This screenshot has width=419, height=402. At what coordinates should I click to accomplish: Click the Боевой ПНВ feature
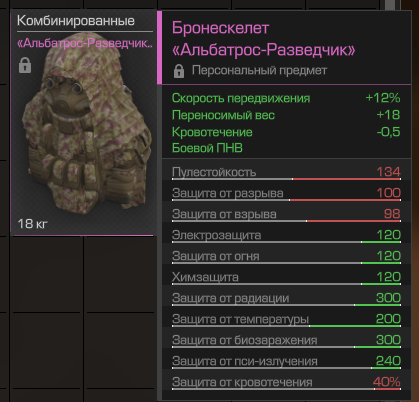[x=207, y=148]
